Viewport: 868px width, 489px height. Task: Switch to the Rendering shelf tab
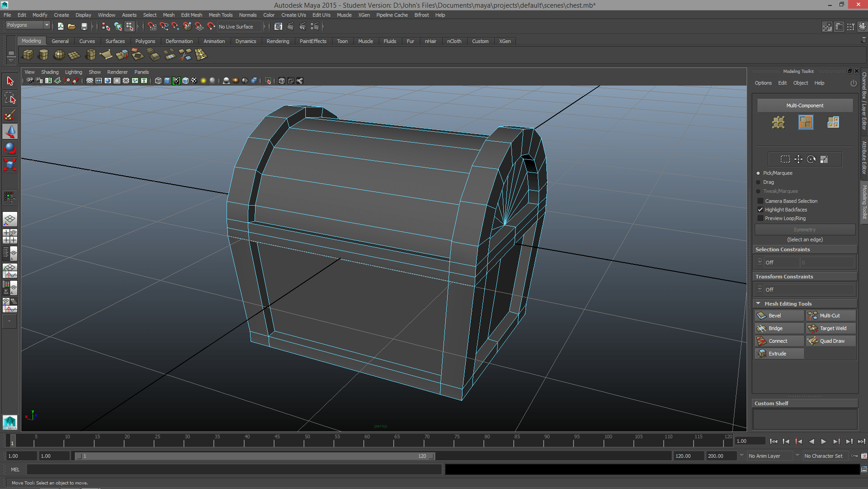(277, 41)
